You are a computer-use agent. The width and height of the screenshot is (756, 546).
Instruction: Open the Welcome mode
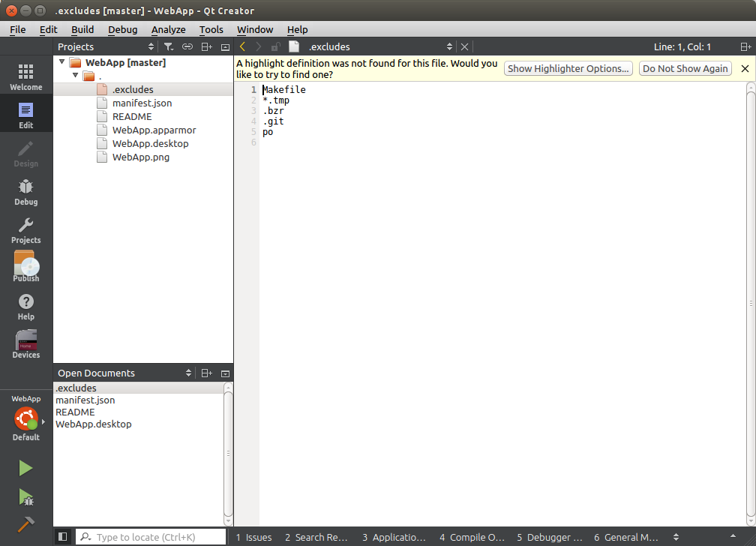point(26,76)
